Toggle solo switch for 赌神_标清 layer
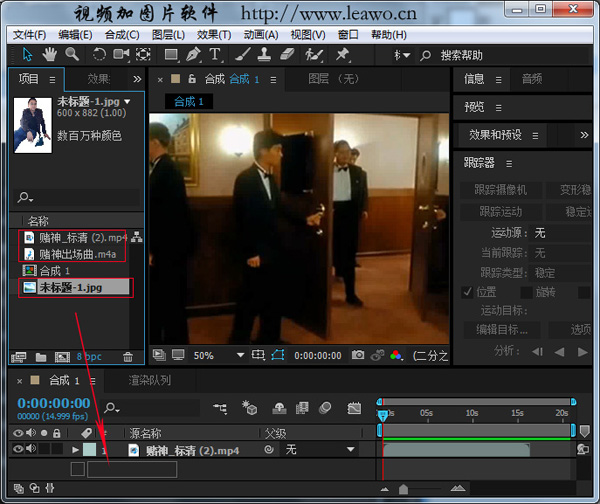Screen dimensions: 600x504 44,449
